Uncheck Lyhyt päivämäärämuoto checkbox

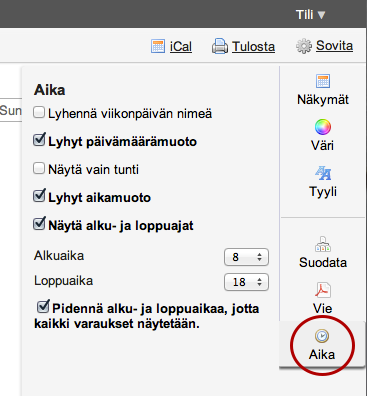coord(39,140)
